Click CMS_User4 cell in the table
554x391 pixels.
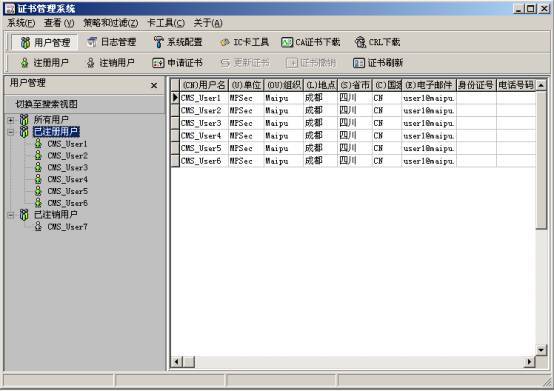pyautogui.click(x=204, y=136)
